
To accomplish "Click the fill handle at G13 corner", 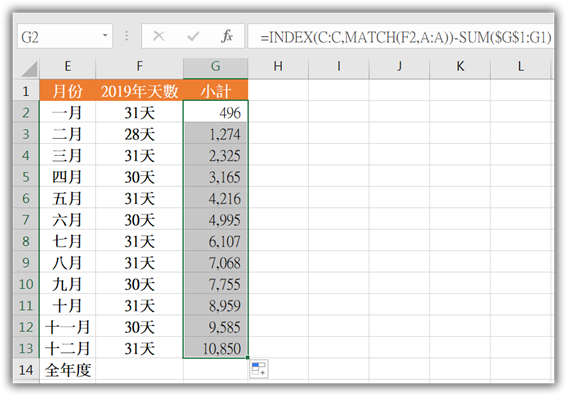I will pyautogui.click(x=247, y=358).
